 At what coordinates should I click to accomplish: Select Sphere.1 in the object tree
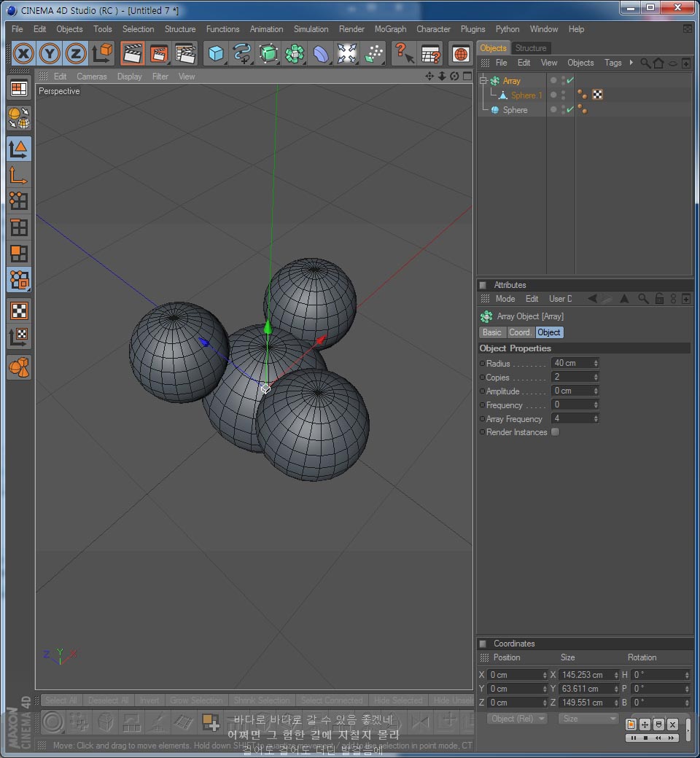click(x=526, y=95)
